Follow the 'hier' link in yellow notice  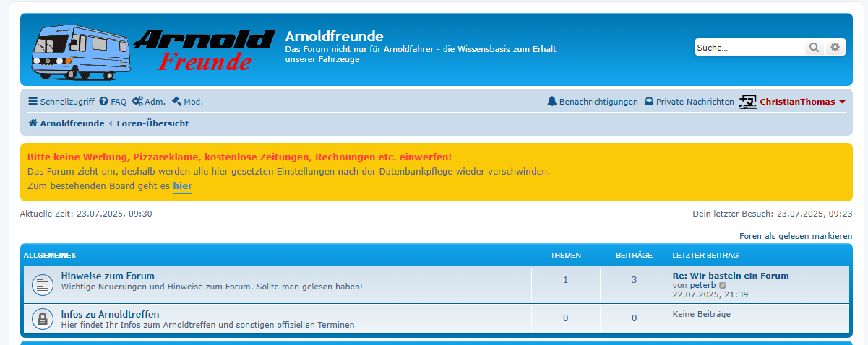tap(183, 185)
